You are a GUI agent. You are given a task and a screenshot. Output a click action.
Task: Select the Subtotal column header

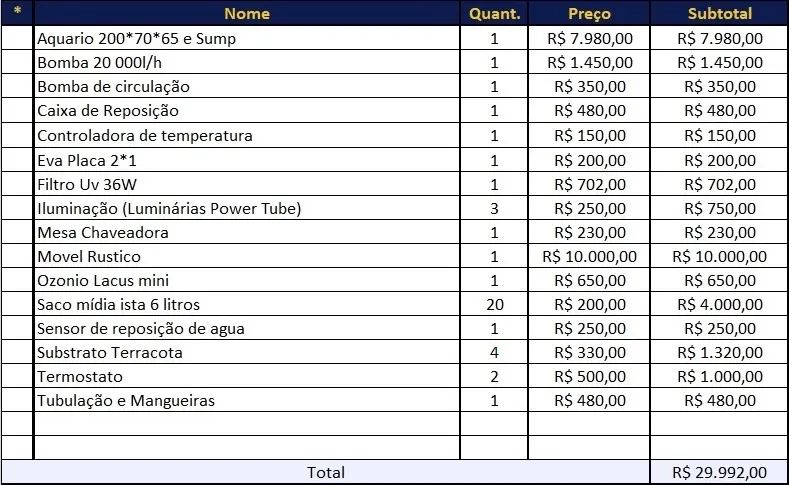[719, 14]
